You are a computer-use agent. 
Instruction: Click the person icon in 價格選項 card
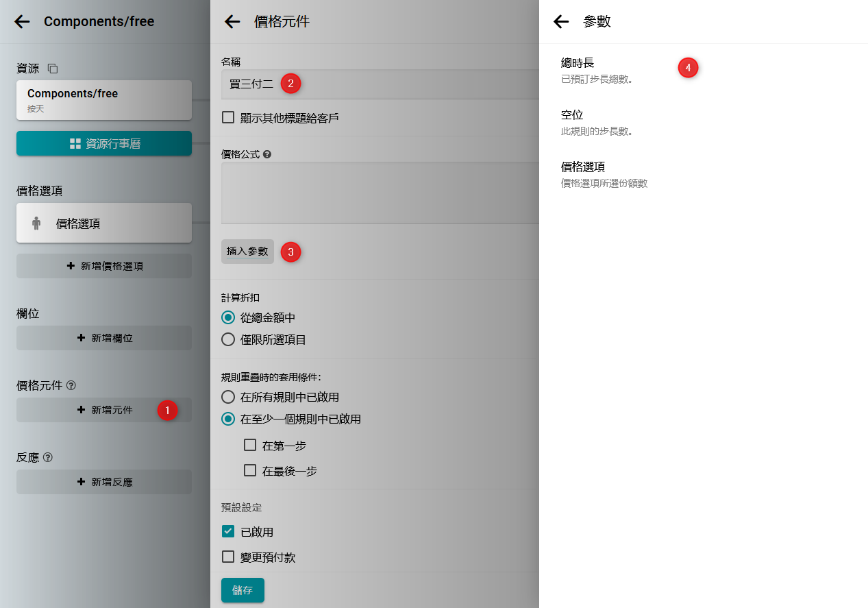click(36, 223)
